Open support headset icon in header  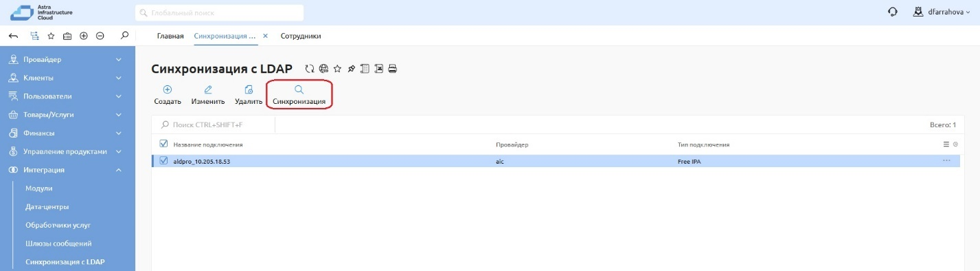(893, 12)
